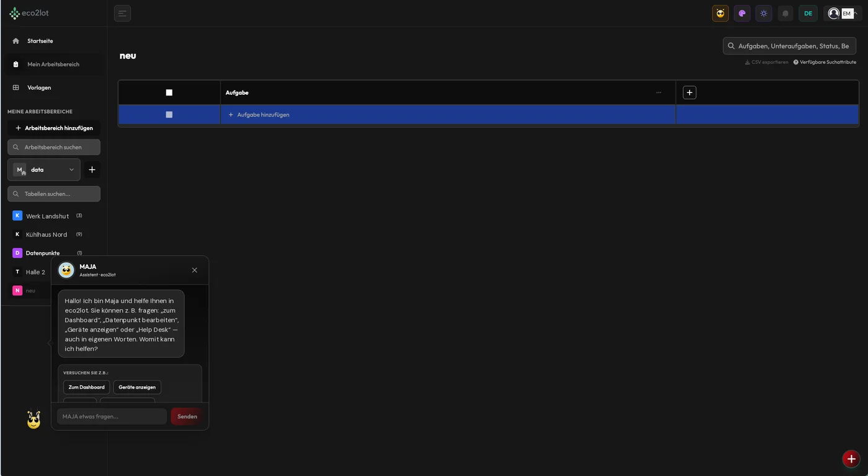
Task: Click the eco2lot logo
Action: pos(29,13)
